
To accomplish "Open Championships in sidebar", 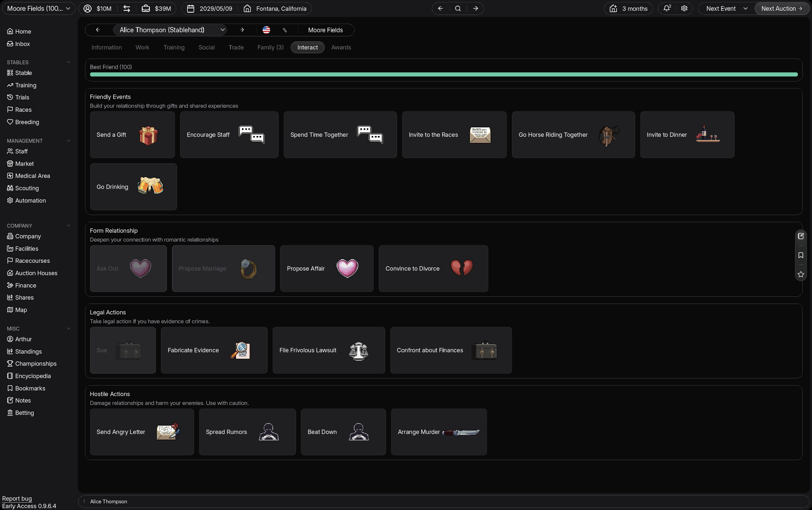I will 32,364.
